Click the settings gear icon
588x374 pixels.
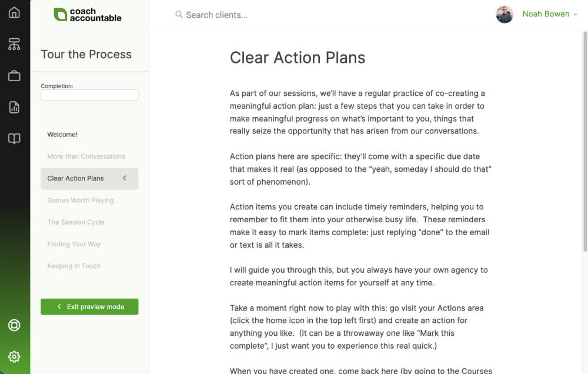click(14, 356)
